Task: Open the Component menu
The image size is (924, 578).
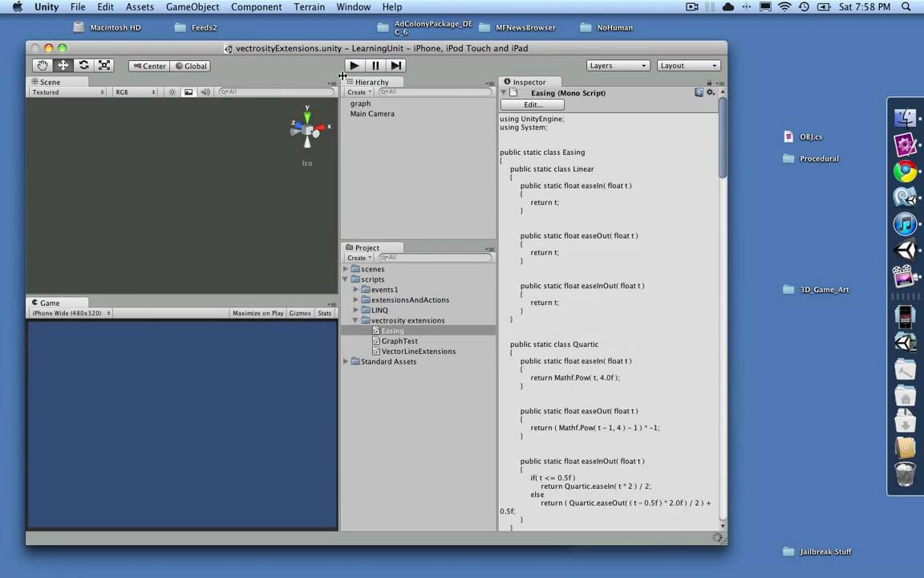Action: pyautogui.click(x=257, y=7)
